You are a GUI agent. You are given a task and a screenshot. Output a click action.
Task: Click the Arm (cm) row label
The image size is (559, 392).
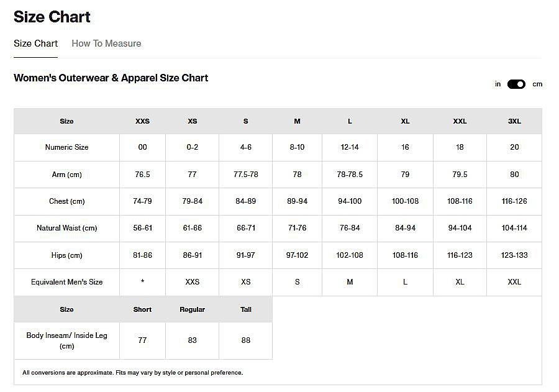click(x=66, y=175)
